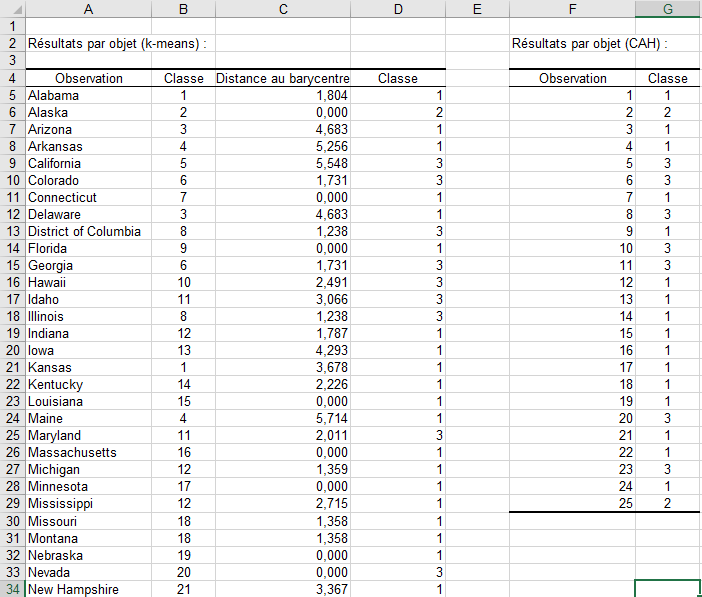The image size is (702, 597).
Task: Select the Kentucky cell
Action: coord(89,385)
